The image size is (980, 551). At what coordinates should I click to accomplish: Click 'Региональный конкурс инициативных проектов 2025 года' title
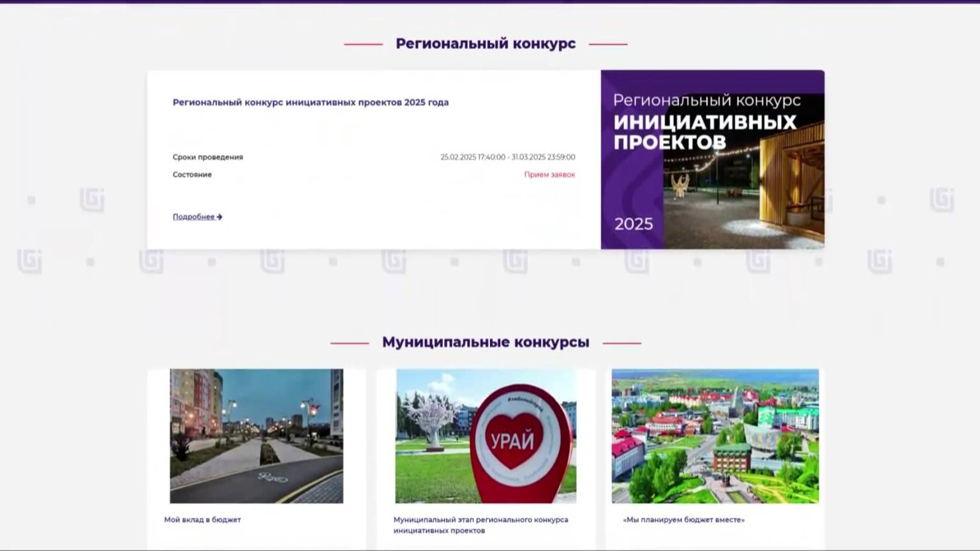(311, 102)
